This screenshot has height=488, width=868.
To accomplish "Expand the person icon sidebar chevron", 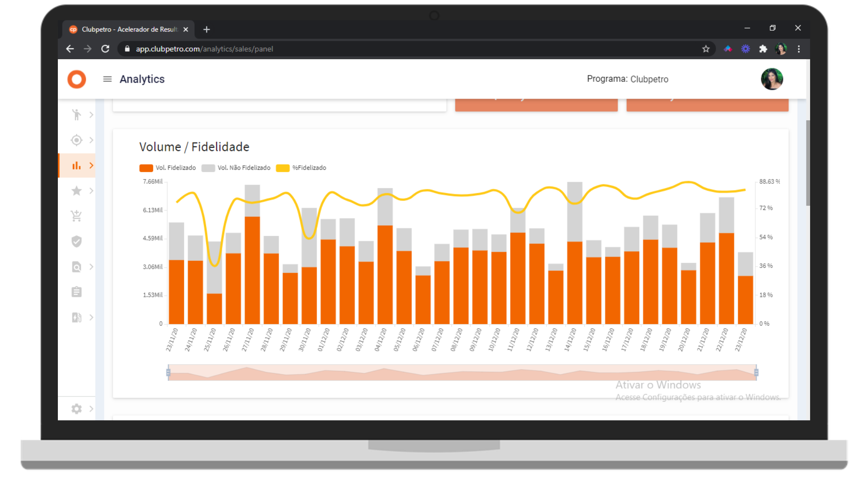I will (x=91, y=115).
